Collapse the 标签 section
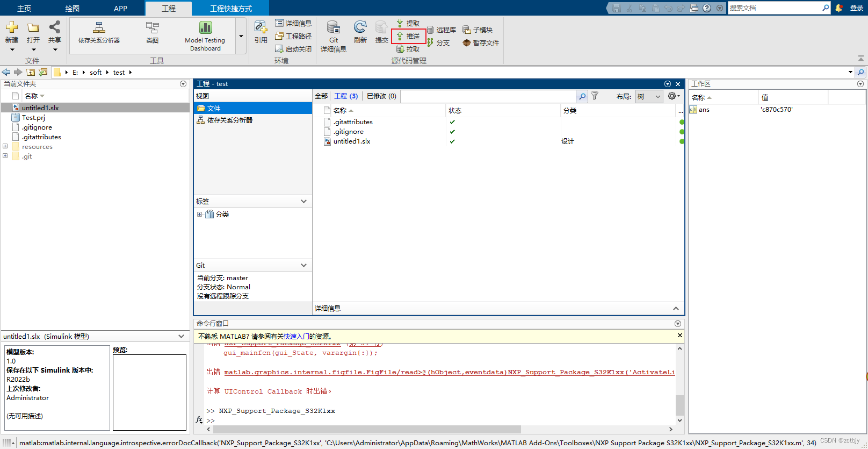Screen dimensions: 868x449 tap(303, 201)
